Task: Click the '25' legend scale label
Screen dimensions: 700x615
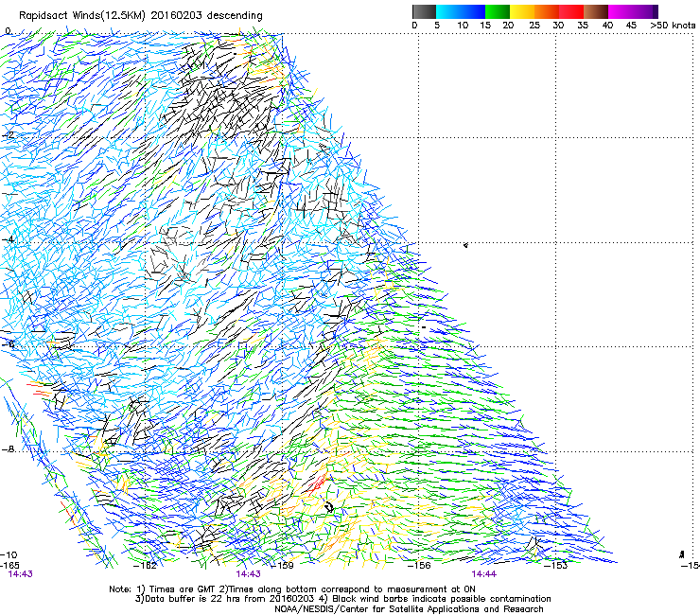Action: tap(534, 26)
